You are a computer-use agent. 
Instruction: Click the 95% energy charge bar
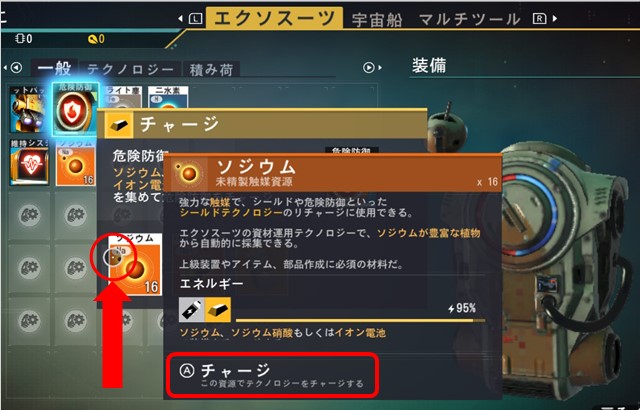360,321
